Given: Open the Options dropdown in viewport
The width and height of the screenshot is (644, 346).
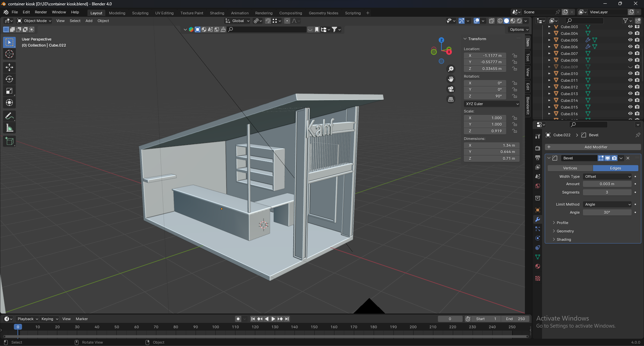Looking at the screenshot, I should tap(519, 29).
